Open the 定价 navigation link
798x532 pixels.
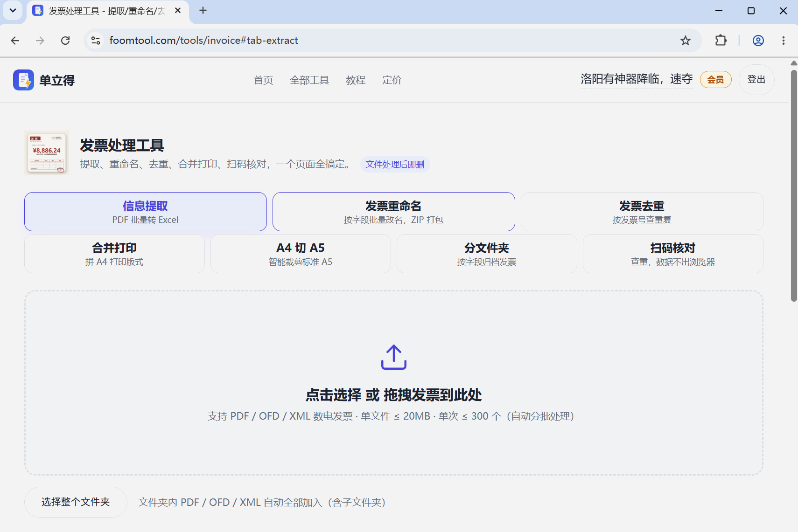tap(392, 80)
